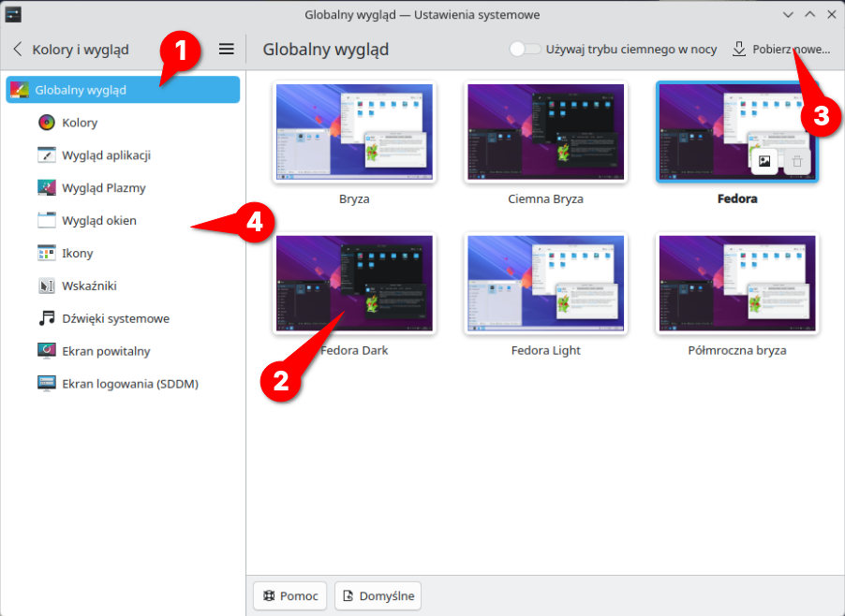845x616 pixels.
Task: Click the Wygląd aplikacji sidebar icon
Action: pyautogui.click(x=47, y=155)
